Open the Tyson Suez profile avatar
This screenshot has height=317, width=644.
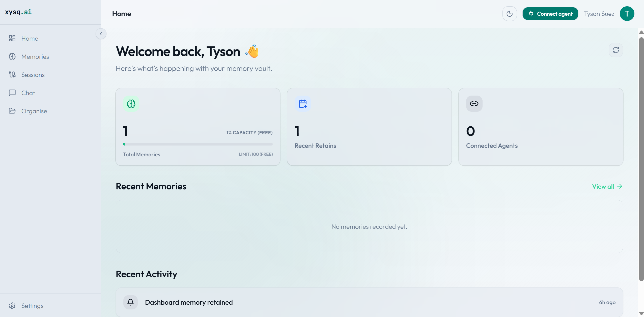pyautogui.click(x=627, y=14)
